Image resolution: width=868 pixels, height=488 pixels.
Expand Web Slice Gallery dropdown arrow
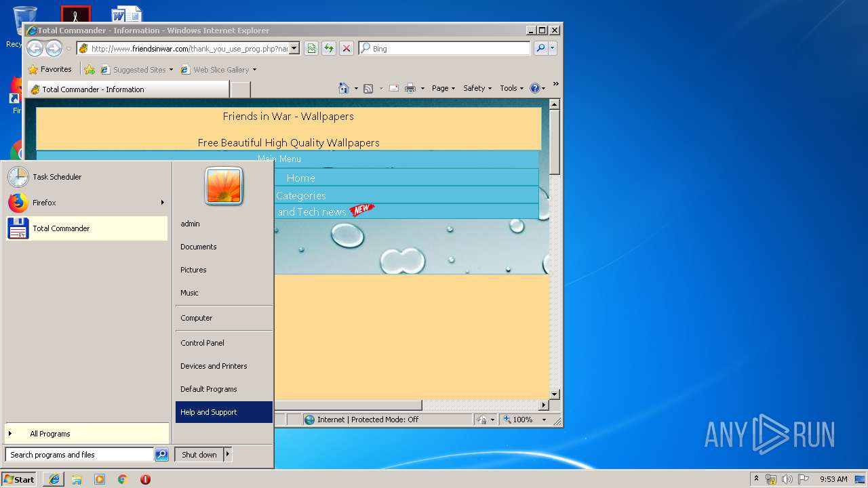point(254,70)
